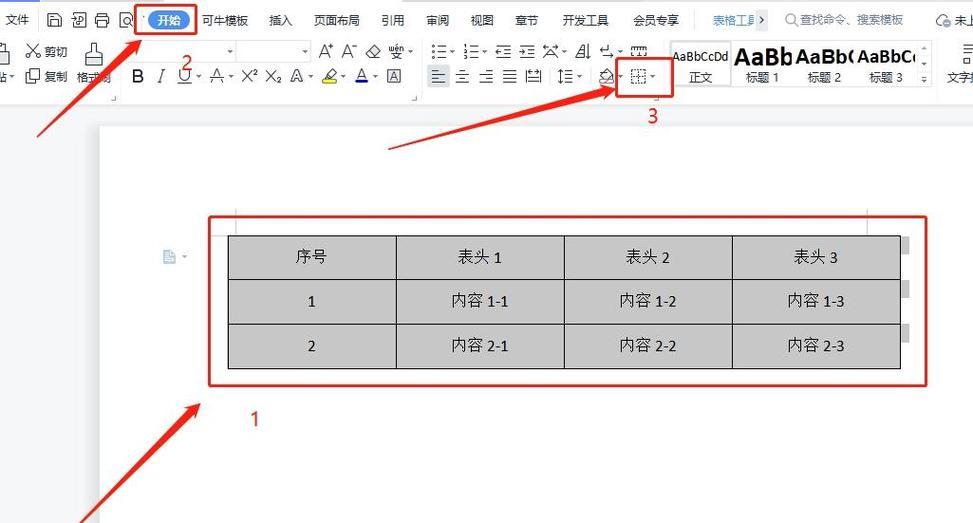Switch to the 引用 (References) tab
Image resolution: width=973 pixels, height=523 pixels.
click(393, 20)
